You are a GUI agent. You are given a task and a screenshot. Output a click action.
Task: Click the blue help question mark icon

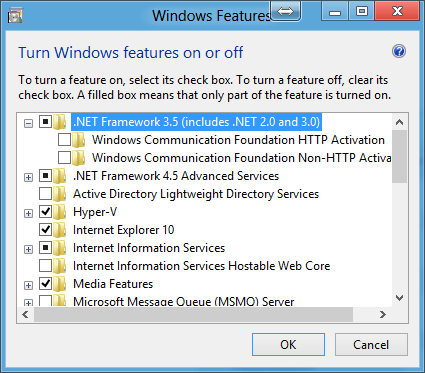pos(399,51)
